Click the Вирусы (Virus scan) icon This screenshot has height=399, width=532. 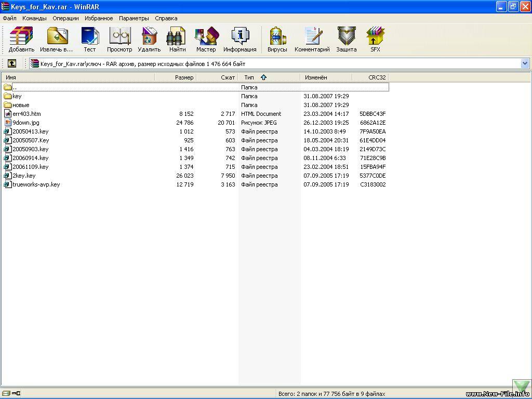(x=277, y=39)
